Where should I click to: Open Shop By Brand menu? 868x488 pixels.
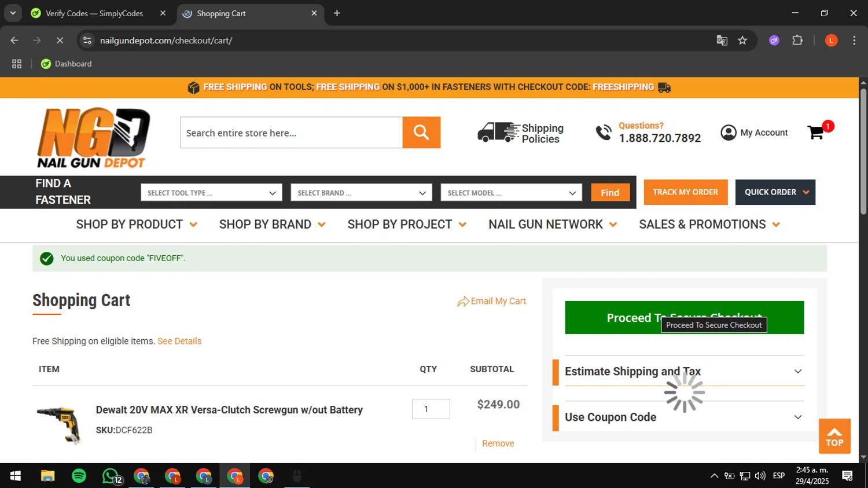click(272, 225)
